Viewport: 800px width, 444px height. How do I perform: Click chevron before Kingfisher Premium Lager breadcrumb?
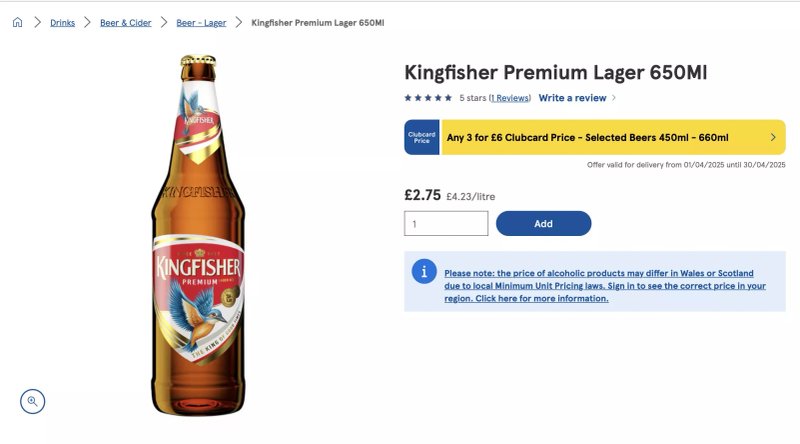(239, 22)
